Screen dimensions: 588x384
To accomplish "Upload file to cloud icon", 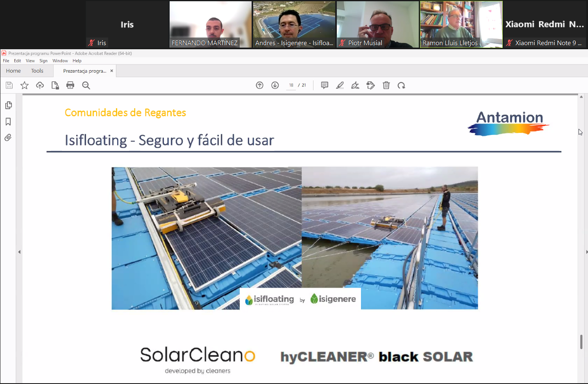I will pyautogui.click(x=40, y=85).
